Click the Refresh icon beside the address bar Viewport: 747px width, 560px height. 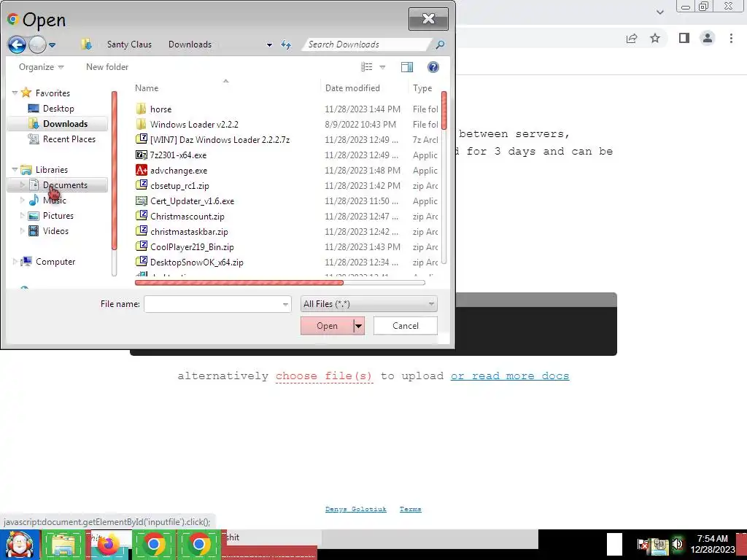286,44
